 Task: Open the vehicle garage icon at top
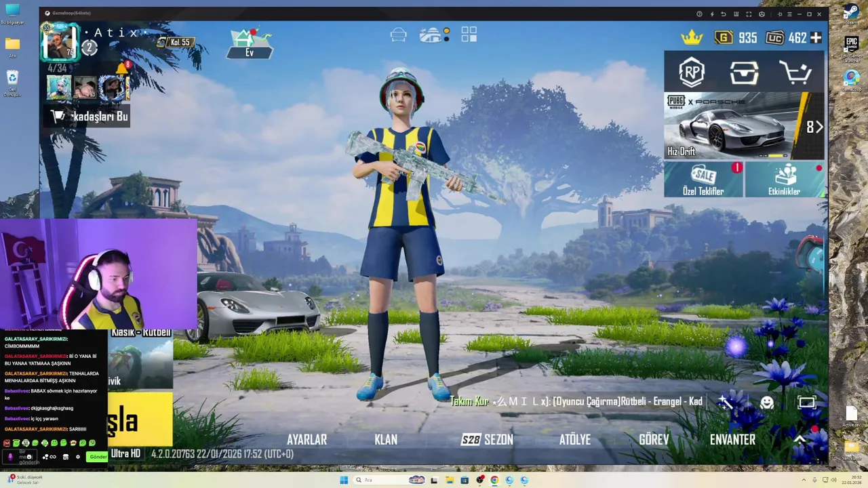(398, 35)
